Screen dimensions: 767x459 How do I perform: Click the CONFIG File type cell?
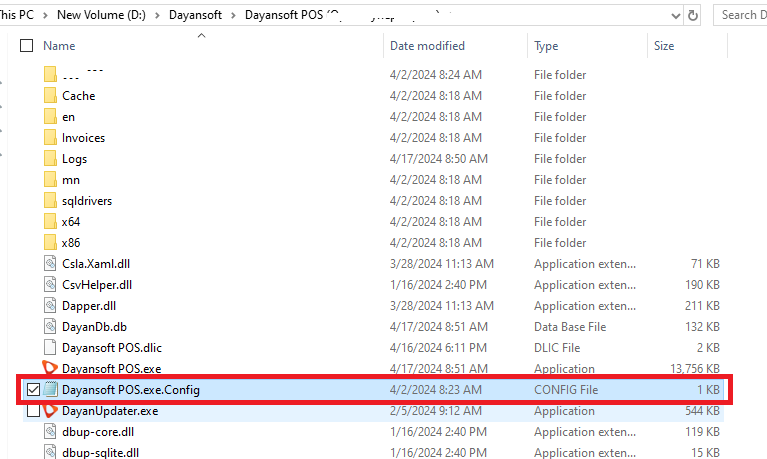(x=566, y=390)
